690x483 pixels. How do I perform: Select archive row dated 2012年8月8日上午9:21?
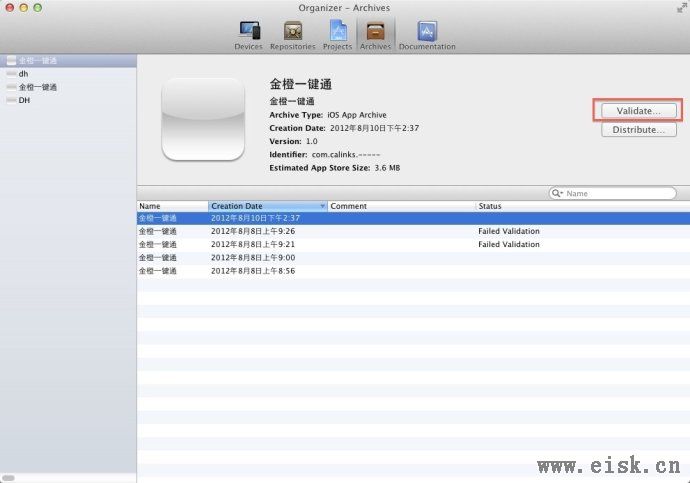pos(413,245)
